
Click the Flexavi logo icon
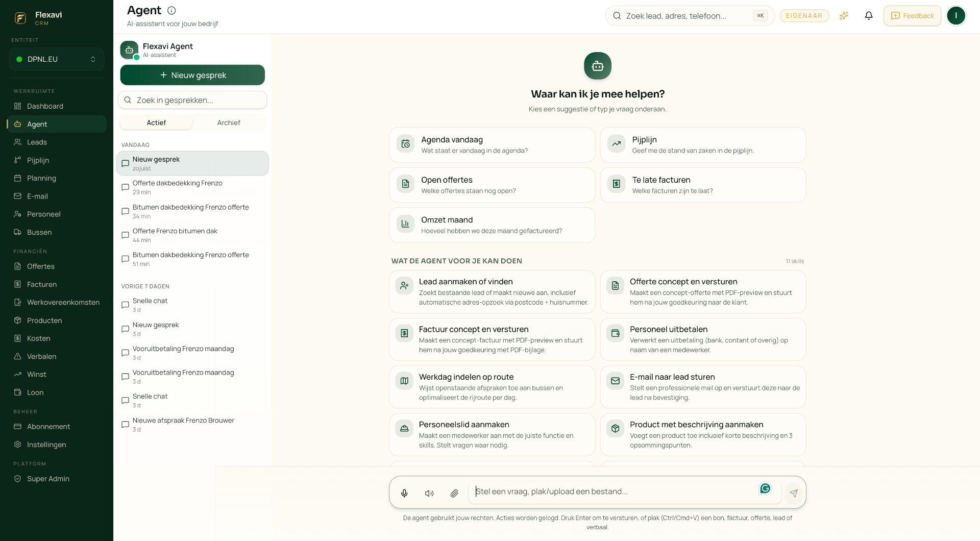pos(20,18)
